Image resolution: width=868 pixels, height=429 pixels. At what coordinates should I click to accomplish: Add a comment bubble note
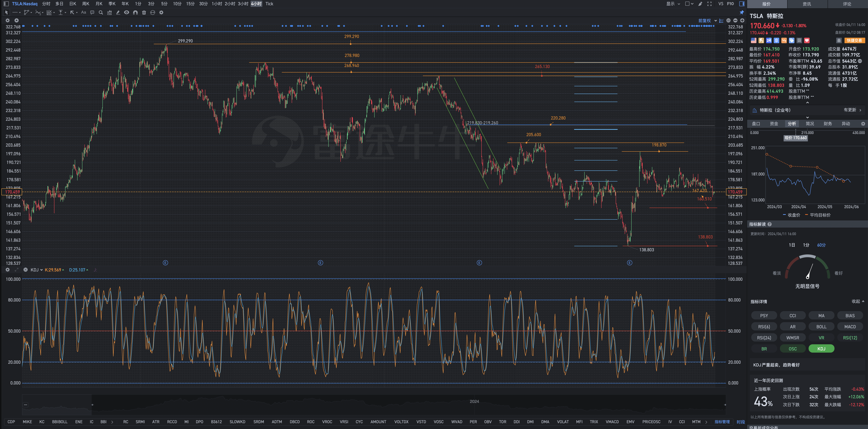click(92, 12)
